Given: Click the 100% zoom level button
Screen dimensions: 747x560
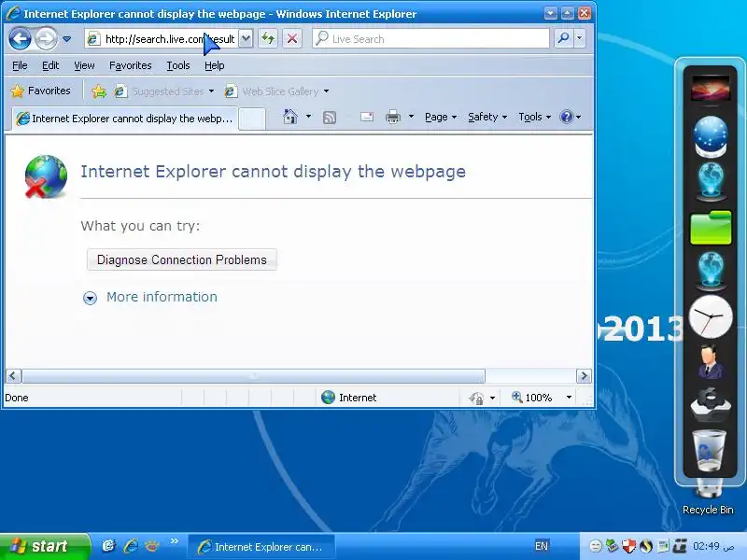Looking at the screenshot, I should pyautogui.click(x=531, y=398).
